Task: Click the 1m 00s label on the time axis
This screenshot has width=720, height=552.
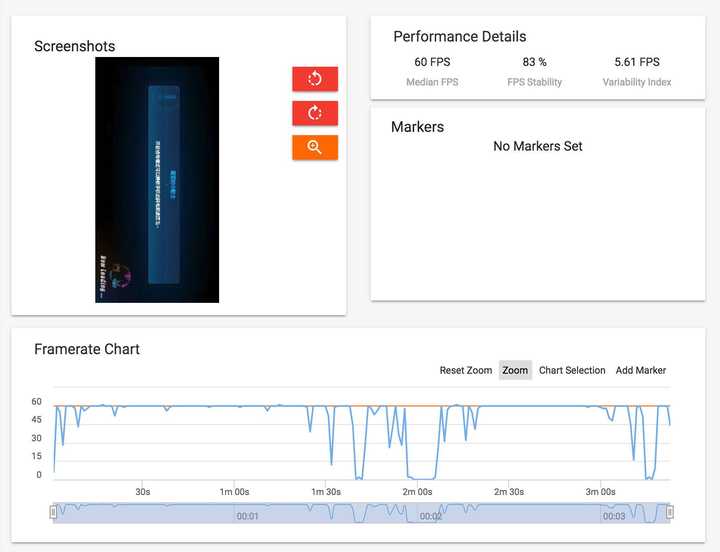Action: [x=234, y=492]
